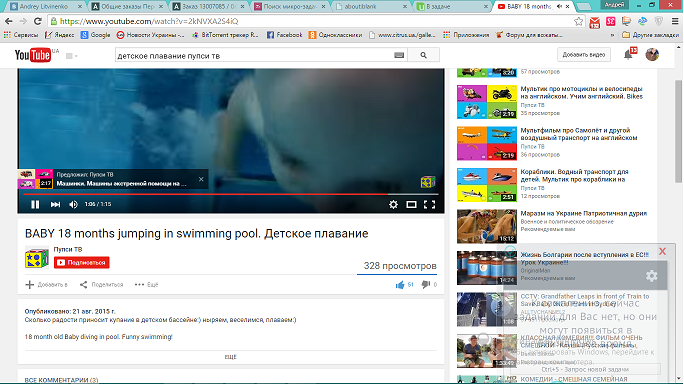This screenshot has width=684, height=388.
Task: Open Facebook bookmark
Action: (284, 35)
